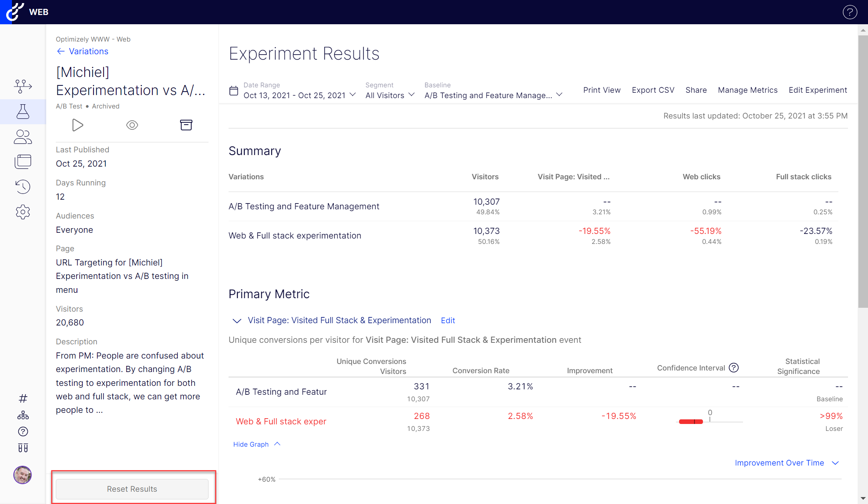The image size is (868, 504).
Task: Open the hierarchy tree sidebar icon
Action: (x=23, y=415)
